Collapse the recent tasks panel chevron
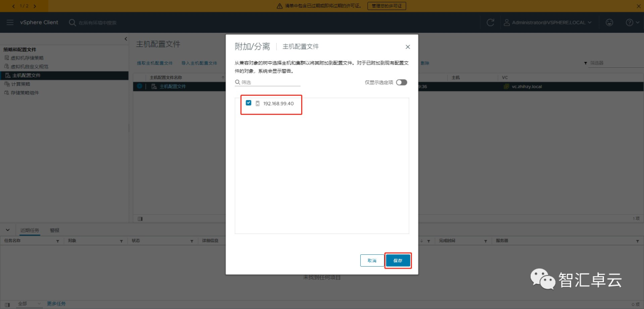Image resolution: width=644 pixels, height=309 pixels. [7, 229]
